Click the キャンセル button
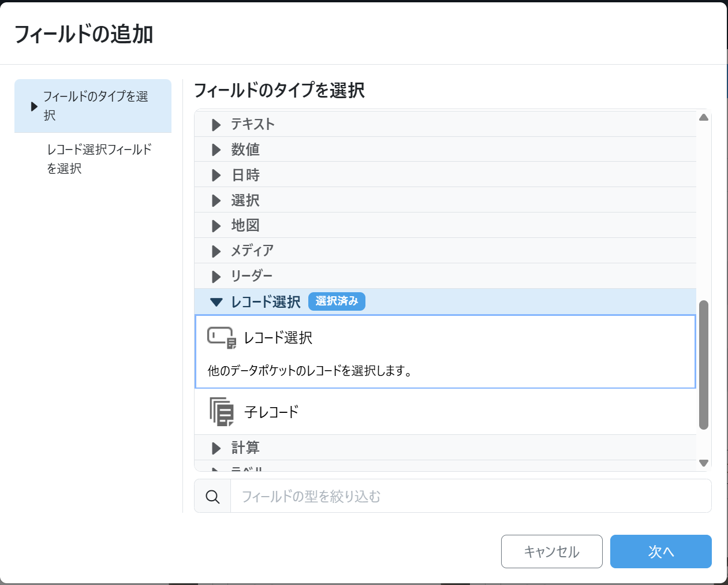This screenshot has height=585, width=728. click(x=551, y=552)
